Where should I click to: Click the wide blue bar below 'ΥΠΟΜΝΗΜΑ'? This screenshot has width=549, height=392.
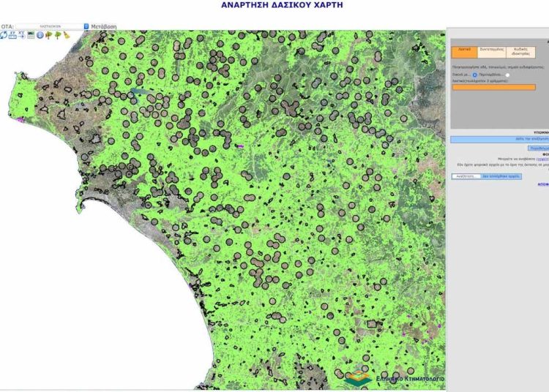tap(498, 138)
